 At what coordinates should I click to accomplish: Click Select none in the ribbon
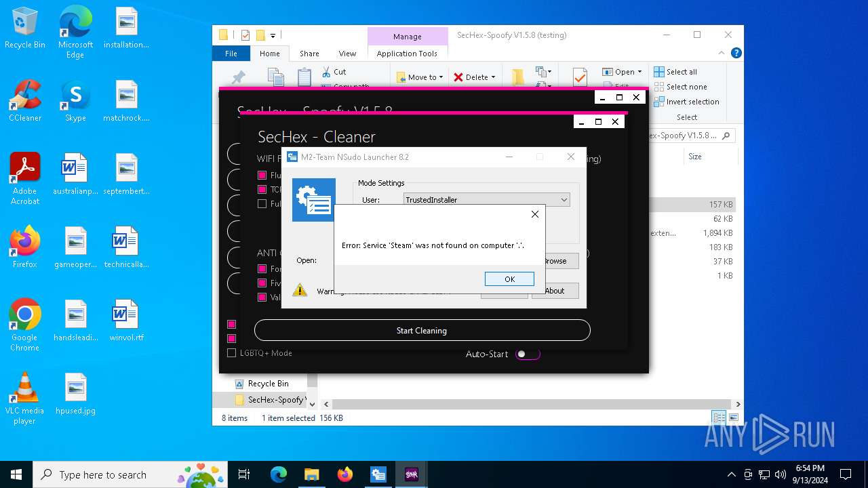pyautogui.click(x=680, y=87)
